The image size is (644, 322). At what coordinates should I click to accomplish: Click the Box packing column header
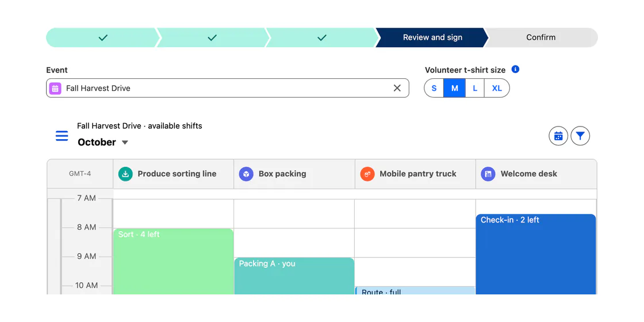[x=294, y=174]
